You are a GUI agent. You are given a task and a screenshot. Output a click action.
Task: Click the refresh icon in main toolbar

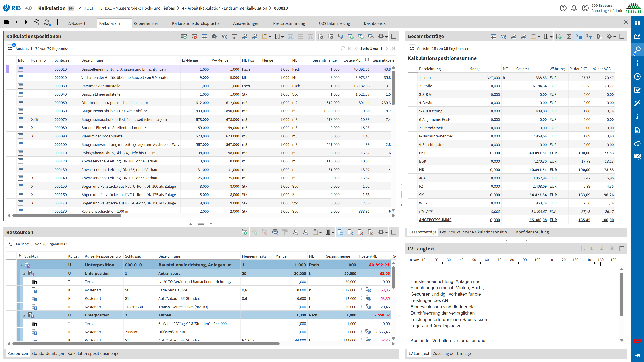point(47,22)
